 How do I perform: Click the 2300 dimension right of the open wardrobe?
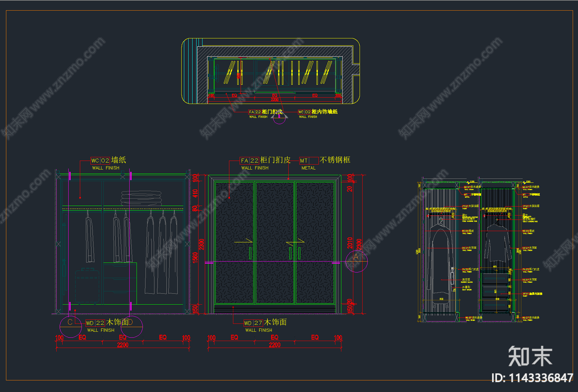tap(202, 244)
